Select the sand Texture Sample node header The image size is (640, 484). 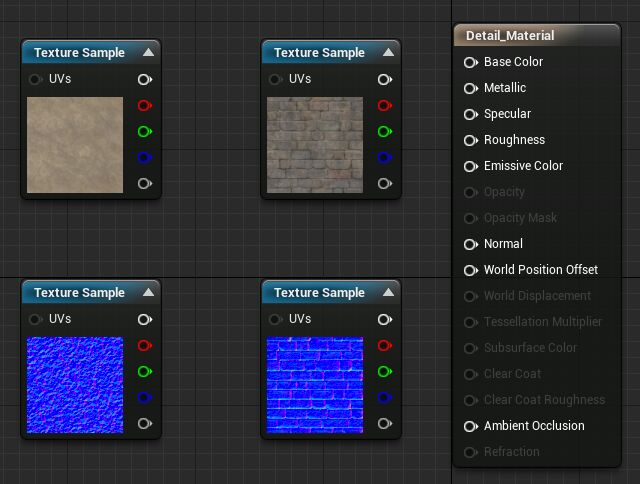[x=91, y=52]
